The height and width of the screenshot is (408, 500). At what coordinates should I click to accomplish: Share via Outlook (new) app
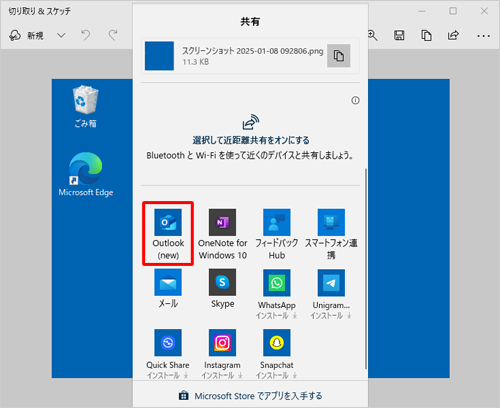168,234
